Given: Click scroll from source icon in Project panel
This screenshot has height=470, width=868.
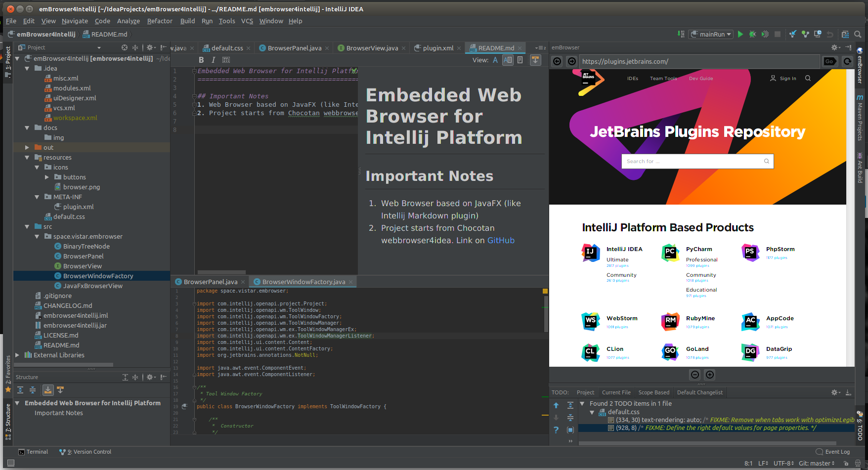Looking at the screenshot, I should pyautogui.click(x=125, y=47).
